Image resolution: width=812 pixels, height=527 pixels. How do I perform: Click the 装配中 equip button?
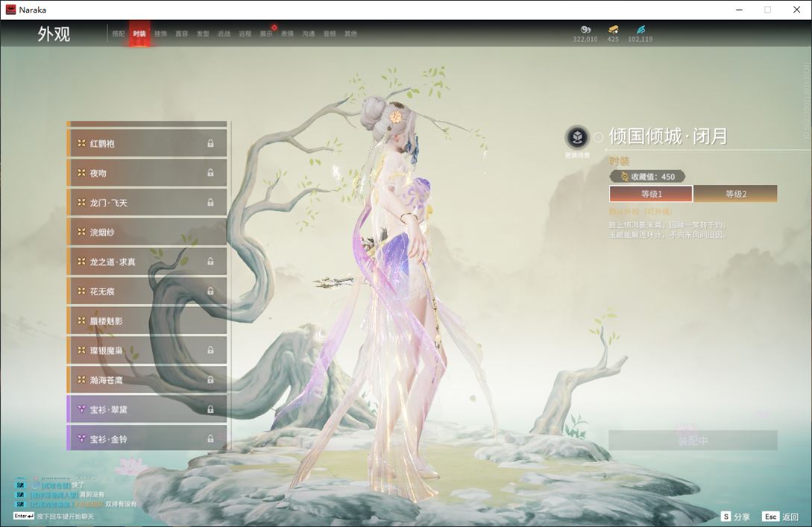pos(693,441)
